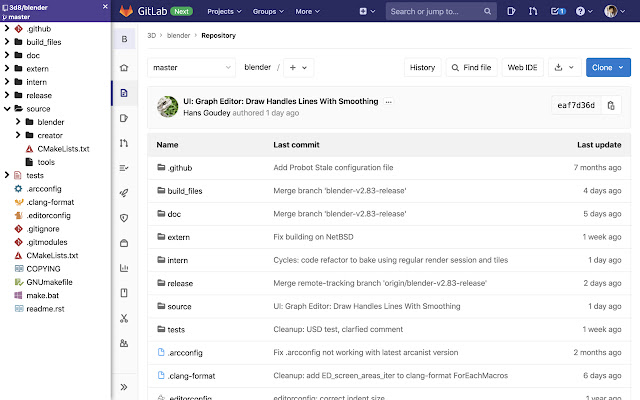Screen dimensions: 640x400
Task: Open the Projects menu
Action: 224,11
